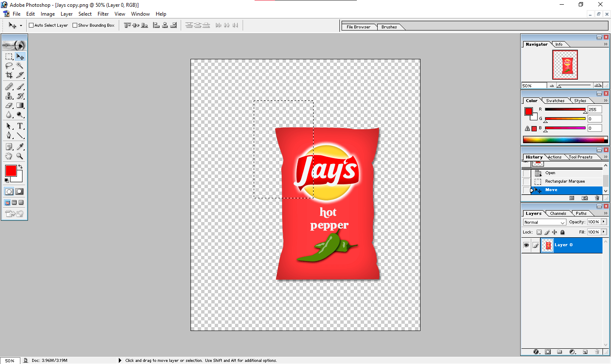Select the Lasso tool
Viewport: 611px width, 364px height.
pyautogui.click(x=9, y=66)
